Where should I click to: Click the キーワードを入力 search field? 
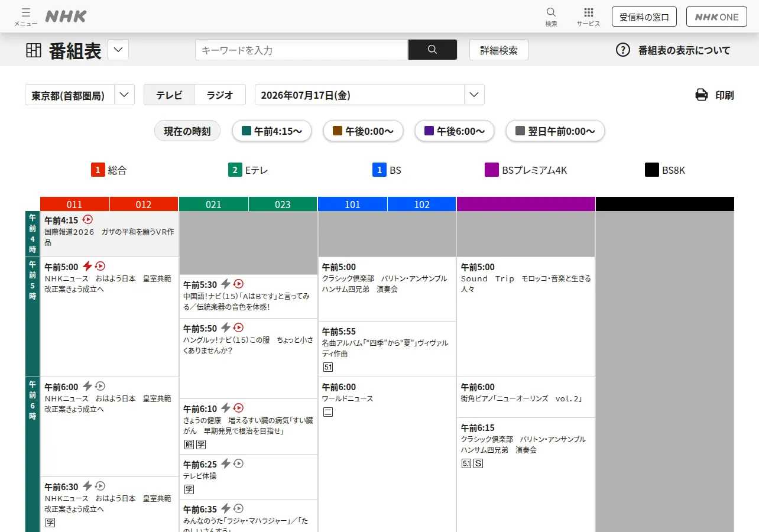301,50
